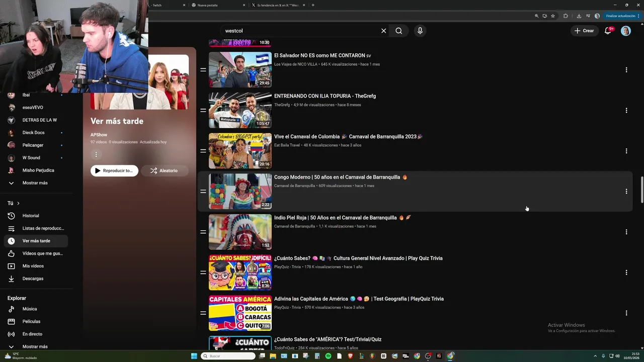Open options menu for Indio Piel Roja video

[x=626, y=232]
